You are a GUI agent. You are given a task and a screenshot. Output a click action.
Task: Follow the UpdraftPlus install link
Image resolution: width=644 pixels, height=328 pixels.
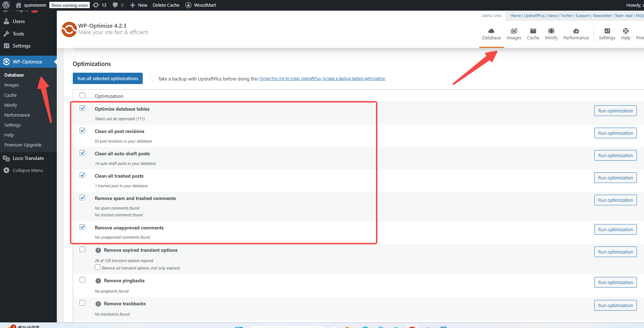pos(322,78)
